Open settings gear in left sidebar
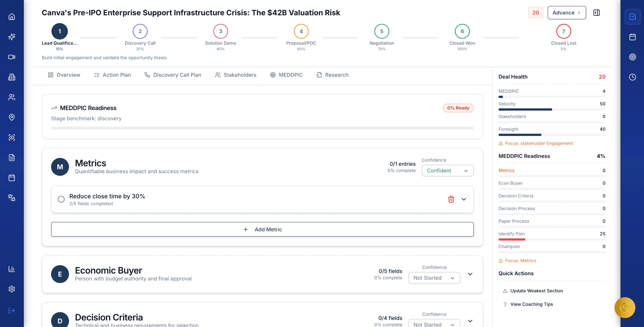Viewport: 644px width, 327px height. coord(12,289)
